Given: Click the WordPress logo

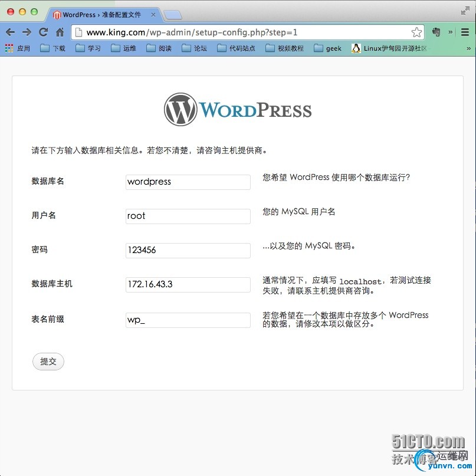Looking at the screenshot, I should coord(238,110).
